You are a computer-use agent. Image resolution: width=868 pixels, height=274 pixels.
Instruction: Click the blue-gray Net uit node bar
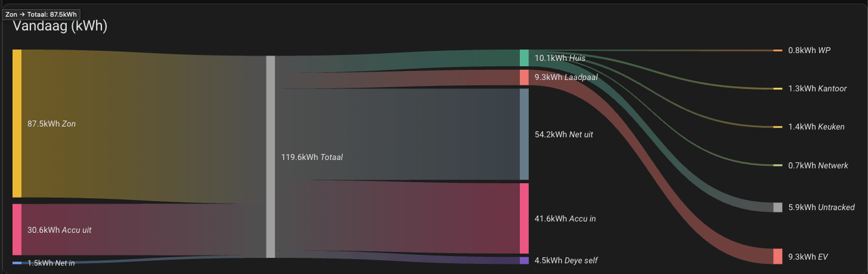coord(524,134)
